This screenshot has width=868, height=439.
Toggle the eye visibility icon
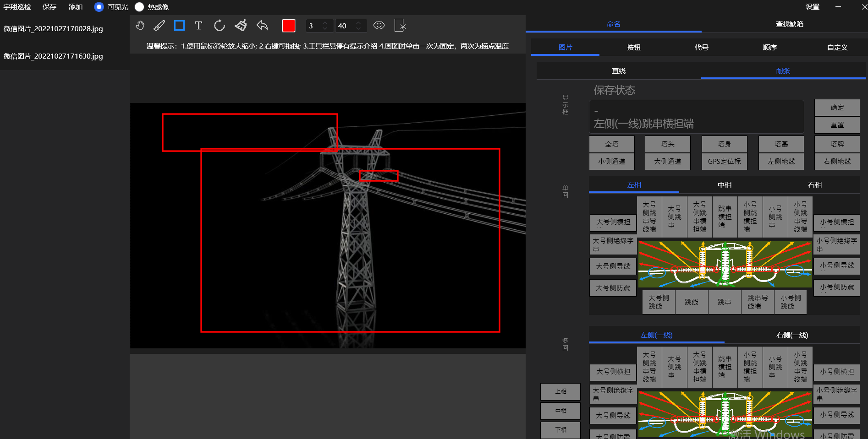379,26
